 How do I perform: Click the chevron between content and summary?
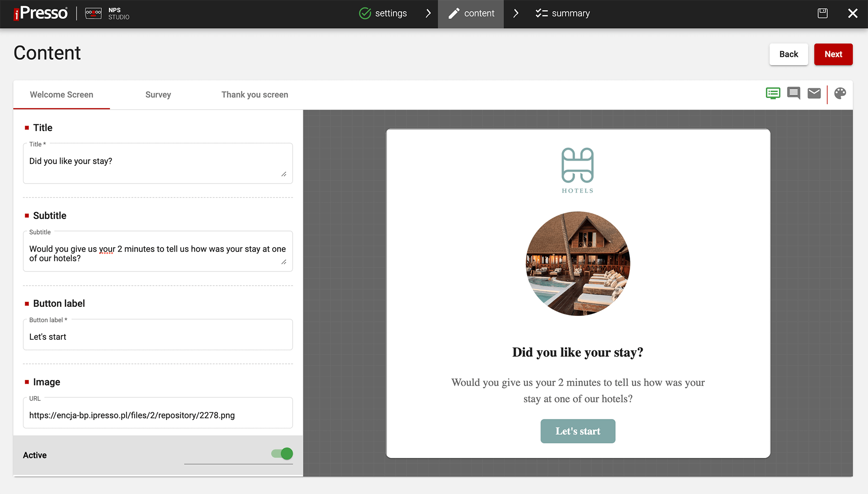click(x=515, y=13)
